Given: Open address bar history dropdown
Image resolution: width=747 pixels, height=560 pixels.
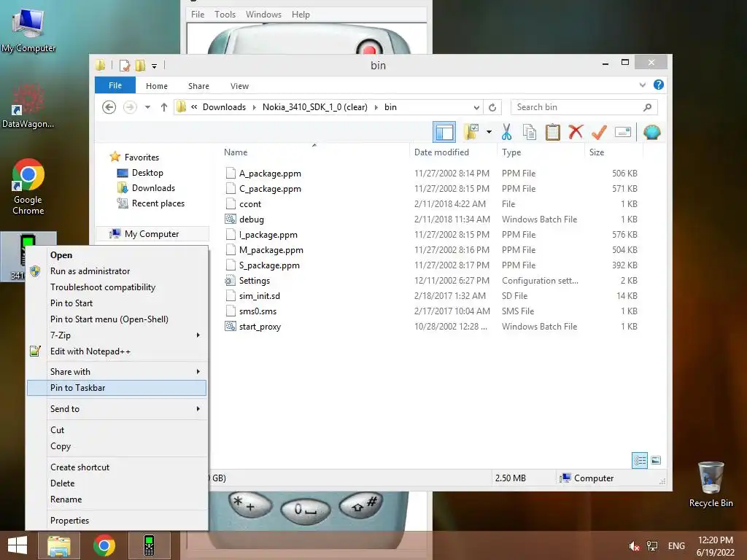Looking at the screenshot, I should coord(476,107).
